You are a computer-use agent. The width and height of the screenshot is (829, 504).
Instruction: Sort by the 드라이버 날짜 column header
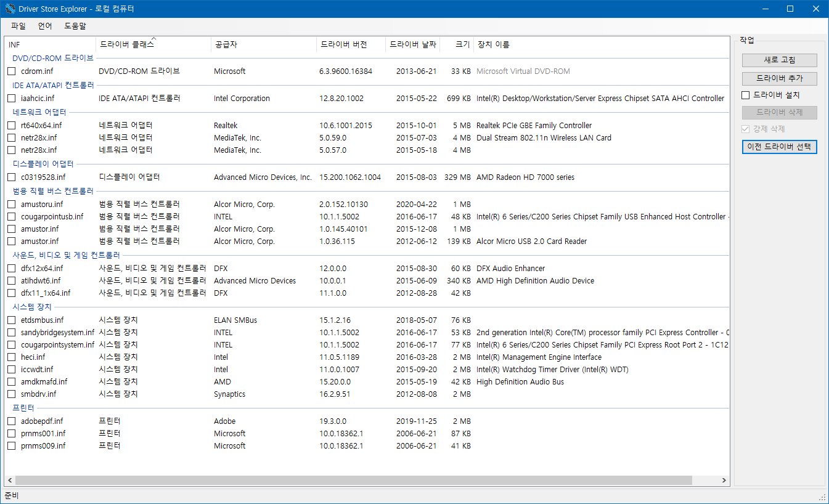(x=413, y=44)
